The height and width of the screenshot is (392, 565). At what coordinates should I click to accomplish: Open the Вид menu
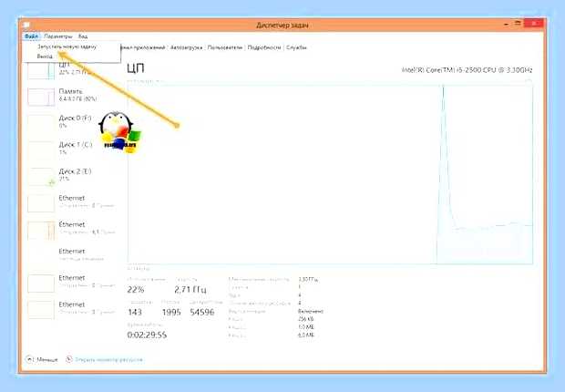pos(83,36)
